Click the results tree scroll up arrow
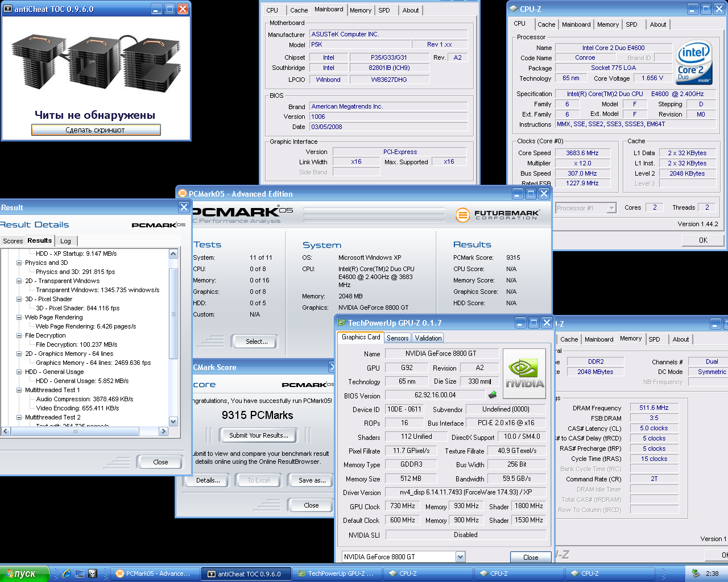This screenshot has height=582, width=728. click(x=173, y=254)
